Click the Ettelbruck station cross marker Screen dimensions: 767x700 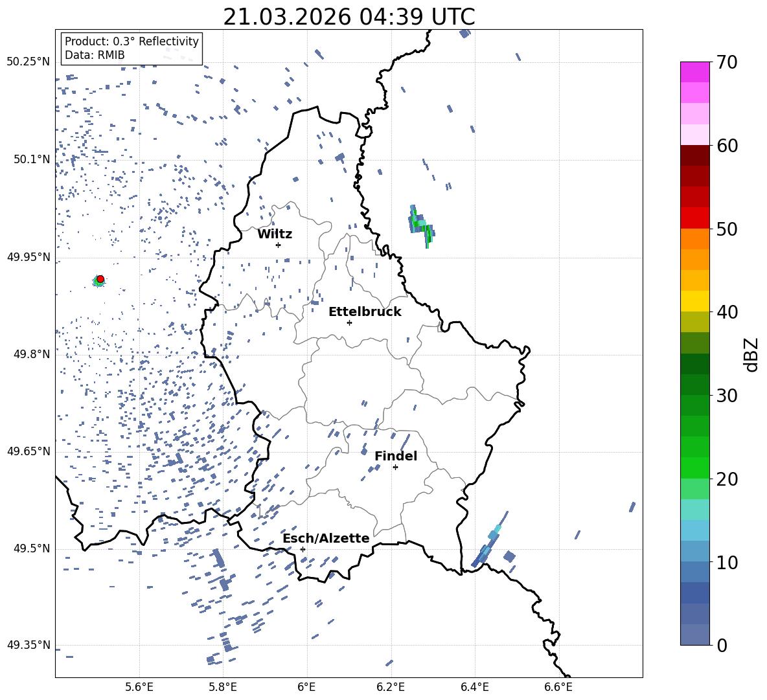tap(349, 322)
